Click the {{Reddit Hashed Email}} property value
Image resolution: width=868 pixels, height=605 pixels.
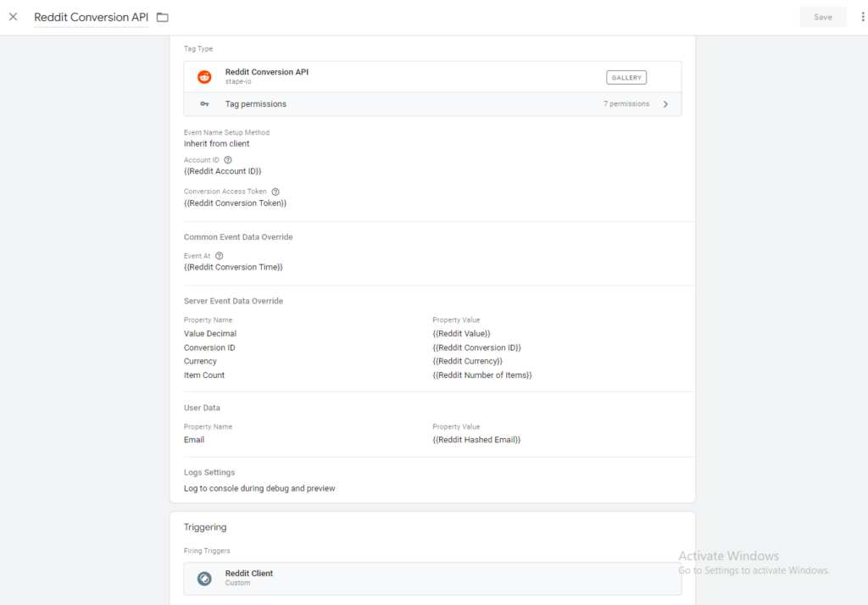(476, 440)
